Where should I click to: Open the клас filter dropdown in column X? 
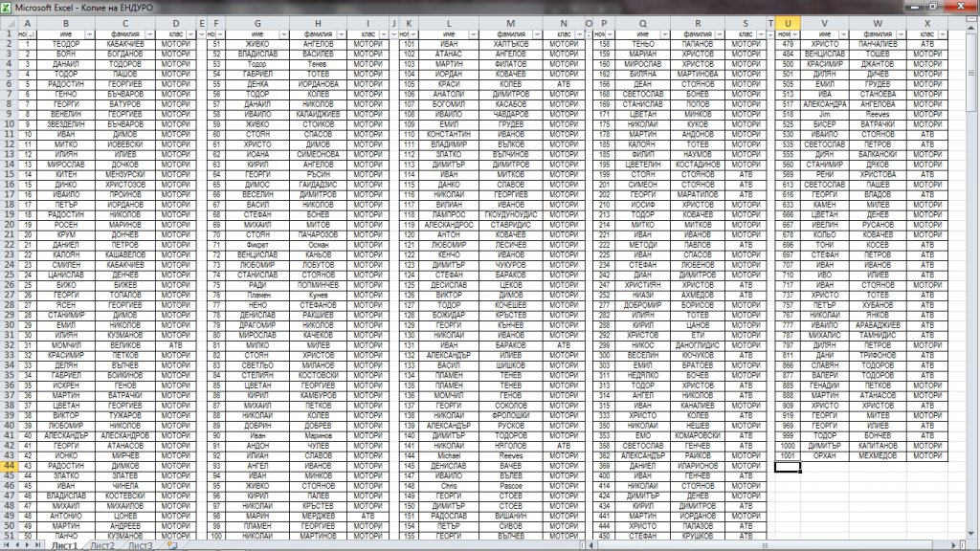tap(942, 34)
